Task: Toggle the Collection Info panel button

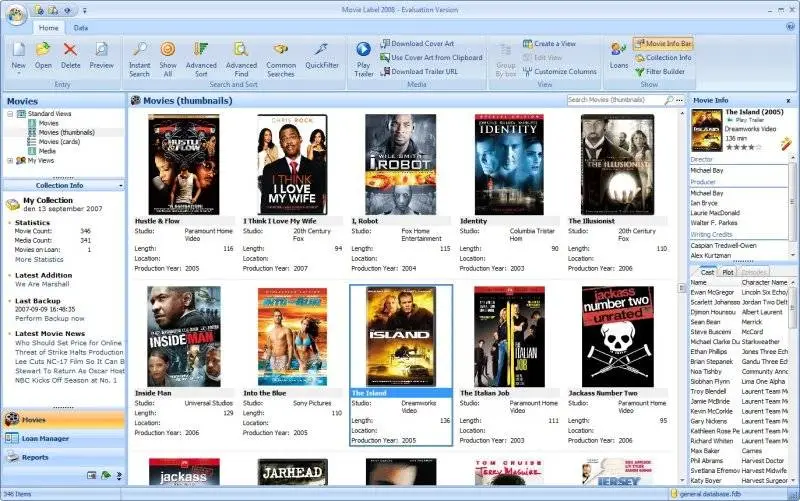Action: [x=663, y=58]
